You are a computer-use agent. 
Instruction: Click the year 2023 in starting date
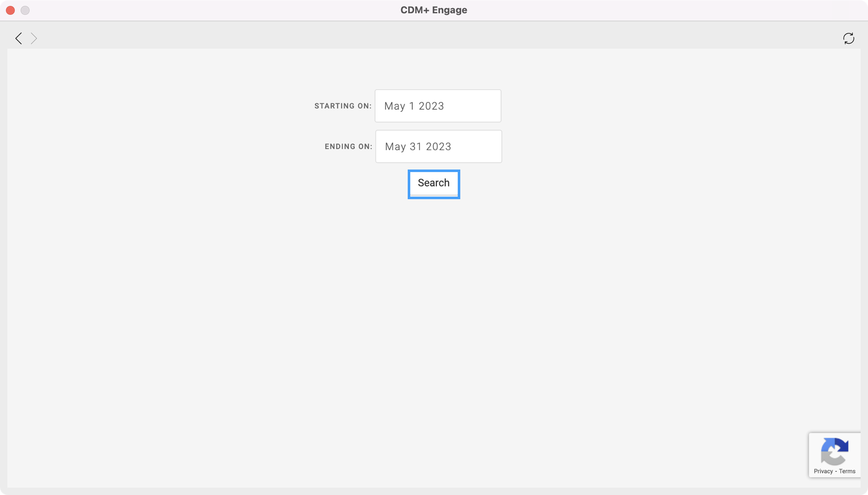coord(431,106)
